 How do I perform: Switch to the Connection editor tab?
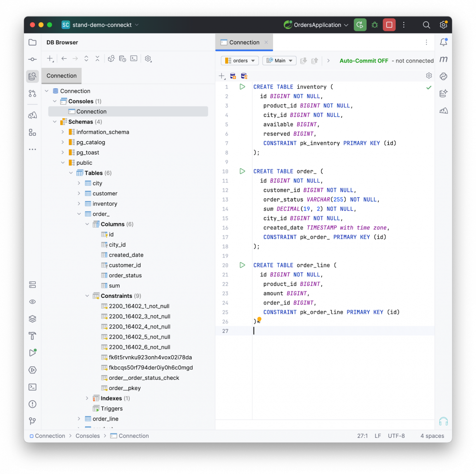[244, 42]
